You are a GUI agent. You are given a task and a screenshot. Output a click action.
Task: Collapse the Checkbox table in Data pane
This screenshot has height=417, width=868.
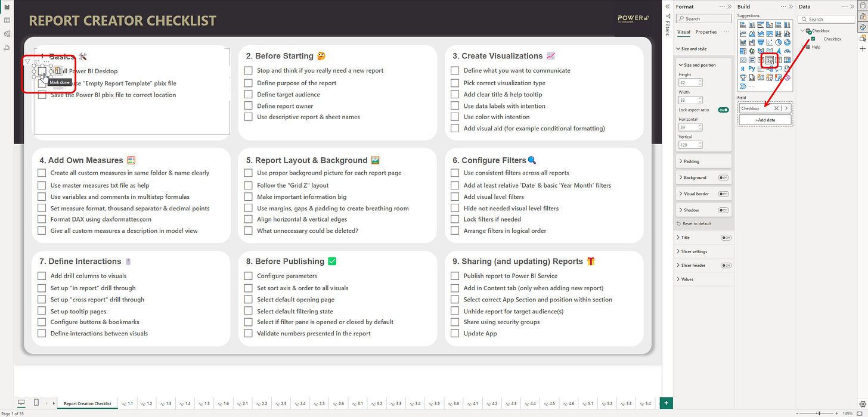click(802, 30)
